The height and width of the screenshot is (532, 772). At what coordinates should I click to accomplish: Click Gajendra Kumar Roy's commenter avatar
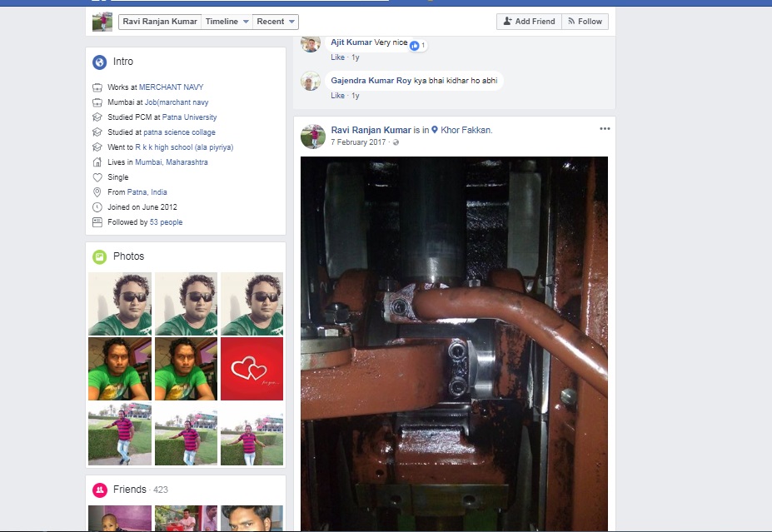pyautogui.click(x=311, y=81)
